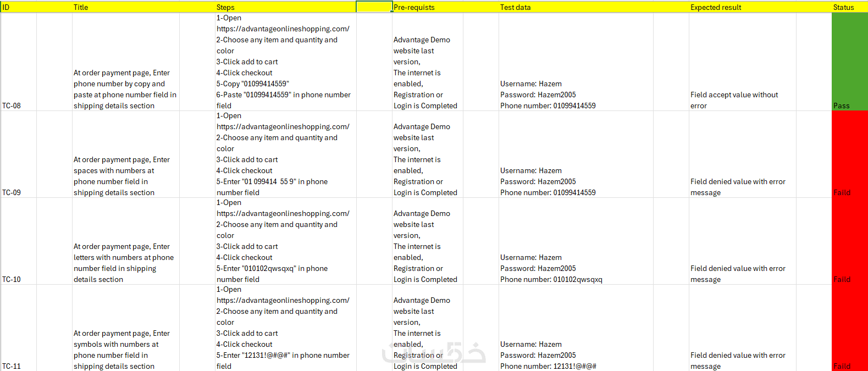Select the Title header cell
The image size is (868, 371).
(x=125, y=7)
